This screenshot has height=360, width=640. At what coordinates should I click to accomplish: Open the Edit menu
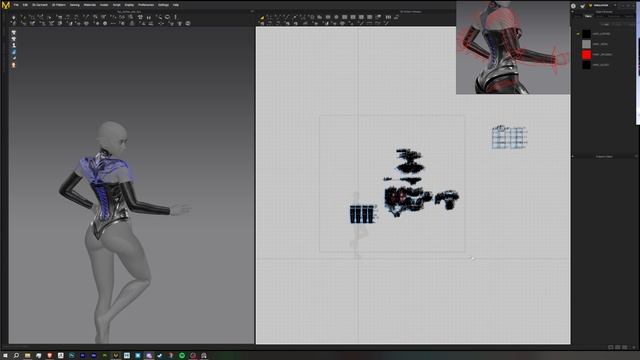coord(25,5)
